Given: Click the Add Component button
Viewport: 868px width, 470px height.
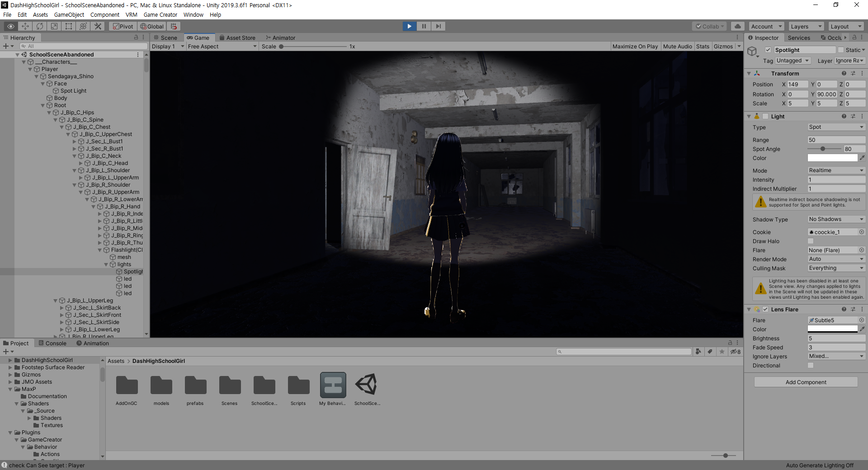Looking at the screenshot, I should [x=806, y=382].
